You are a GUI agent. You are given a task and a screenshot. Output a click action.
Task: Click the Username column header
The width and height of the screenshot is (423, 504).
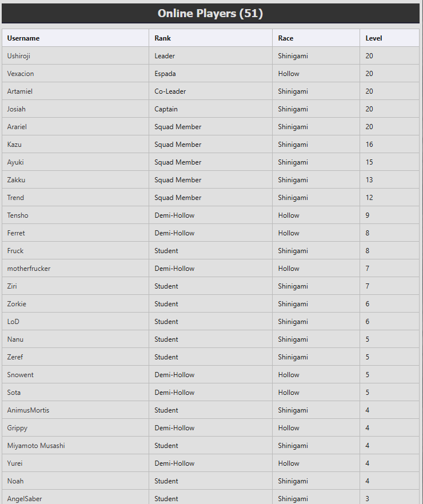click(23, 38)
